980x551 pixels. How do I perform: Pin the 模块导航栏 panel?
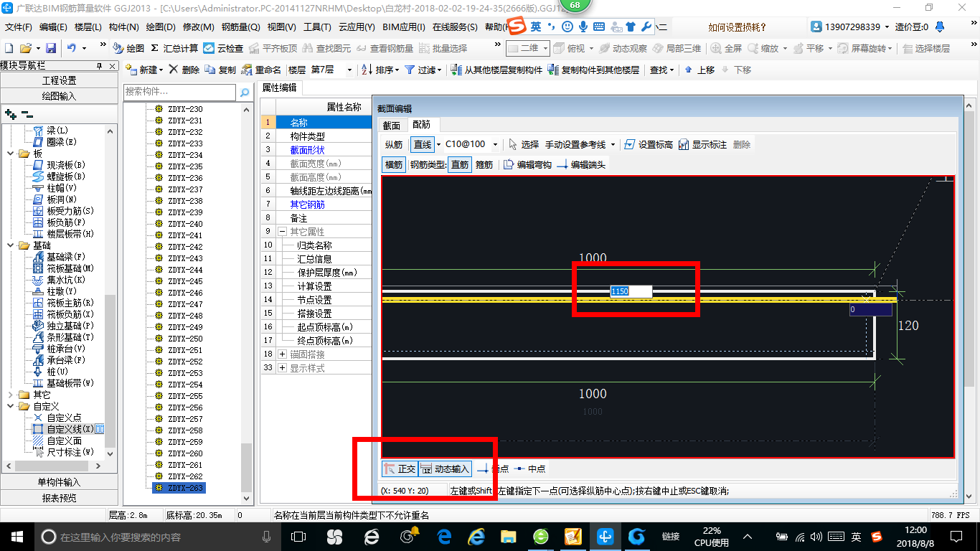click(x=99, y=66)
